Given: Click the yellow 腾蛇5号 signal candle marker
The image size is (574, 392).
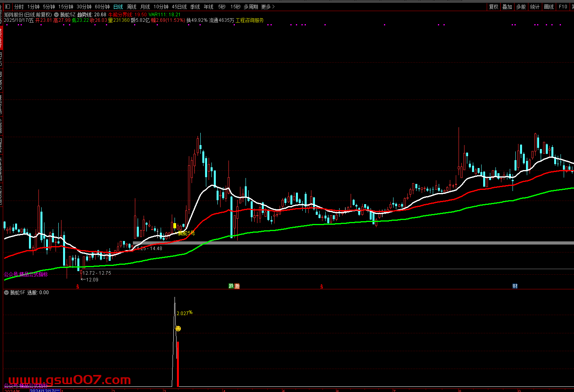Looking at the screenshot, I should [x=175, y=226].
